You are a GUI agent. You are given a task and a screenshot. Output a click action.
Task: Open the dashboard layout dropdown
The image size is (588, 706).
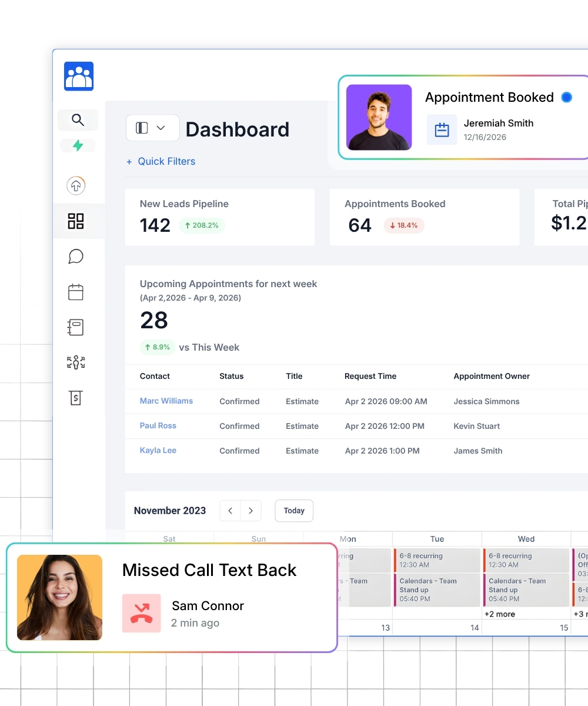[x=153, y=128]
